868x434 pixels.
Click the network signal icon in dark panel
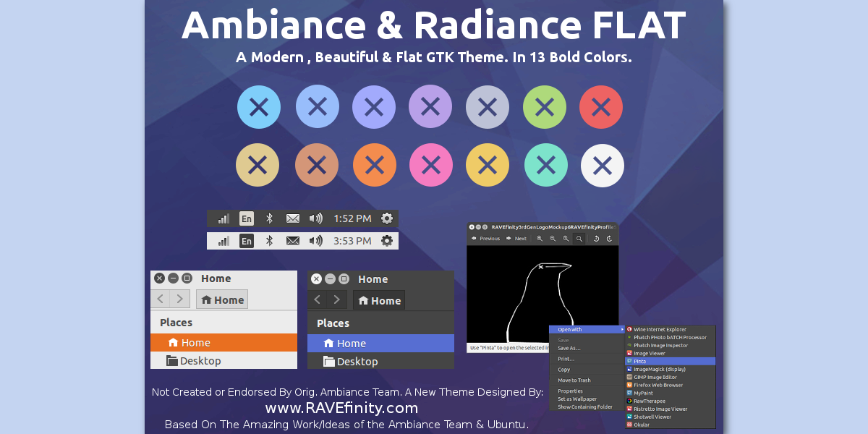(x=224, y=218)
